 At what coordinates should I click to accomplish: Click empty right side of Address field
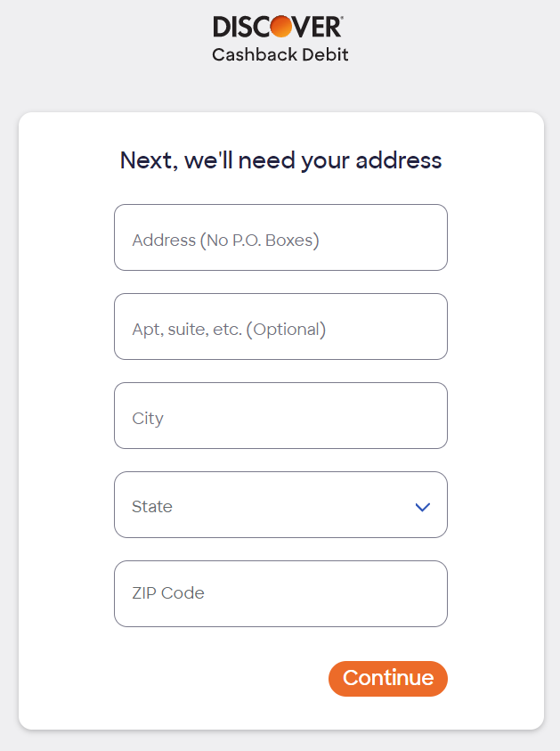[383, 238]
